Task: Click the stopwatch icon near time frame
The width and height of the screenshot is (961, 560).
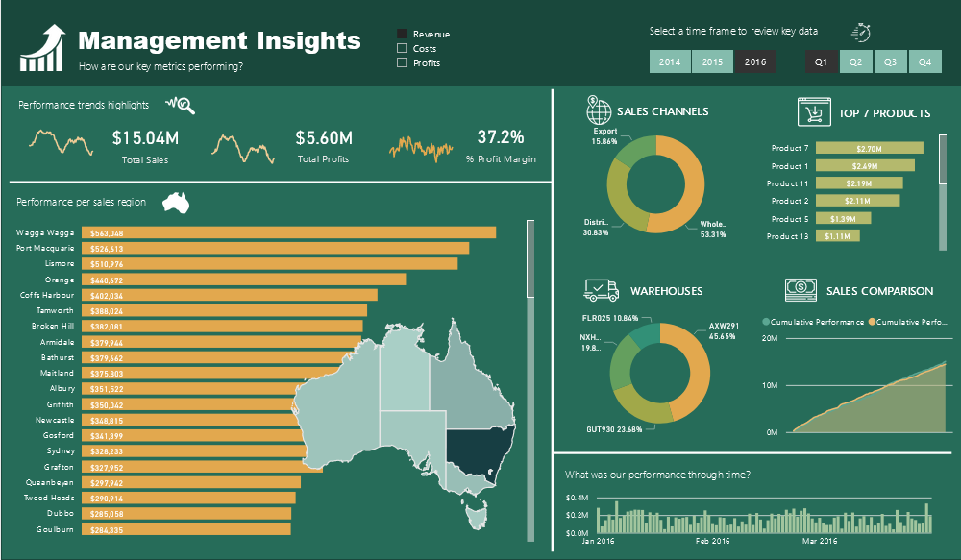Action: point(861,33)
